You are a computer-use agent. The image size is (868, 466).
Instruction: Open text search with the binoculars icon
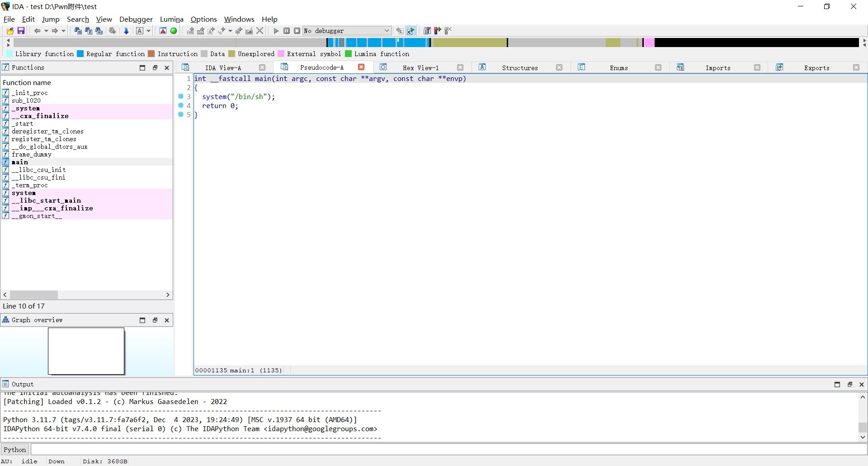click(89, 31)
